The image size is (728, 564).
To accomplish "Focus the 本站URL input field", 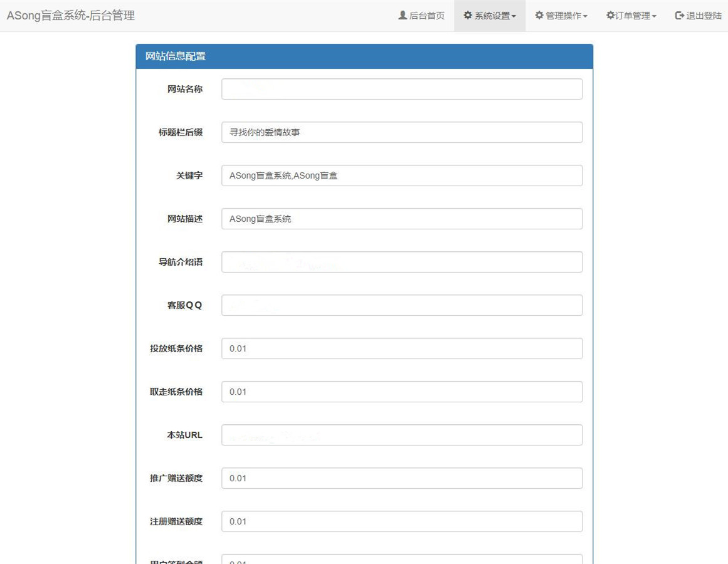I will tap(402, 435).
